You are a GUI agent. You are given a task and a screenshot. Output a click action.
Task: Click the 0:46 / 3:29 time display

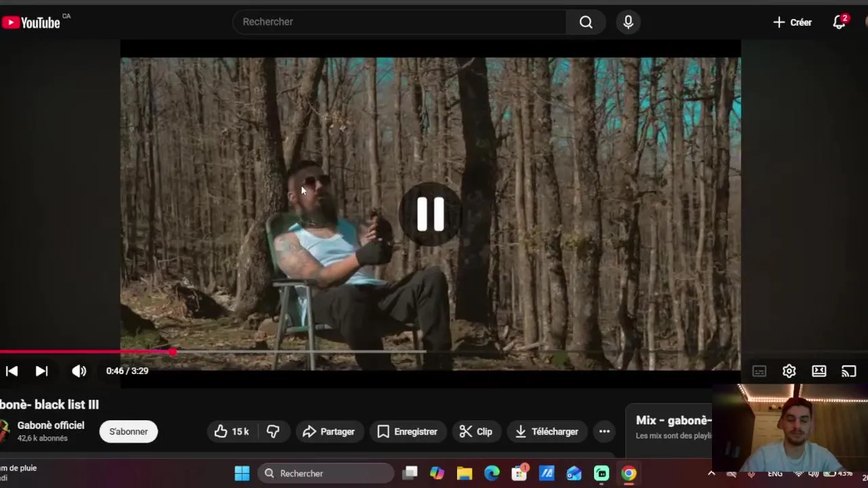coord(127,371)
